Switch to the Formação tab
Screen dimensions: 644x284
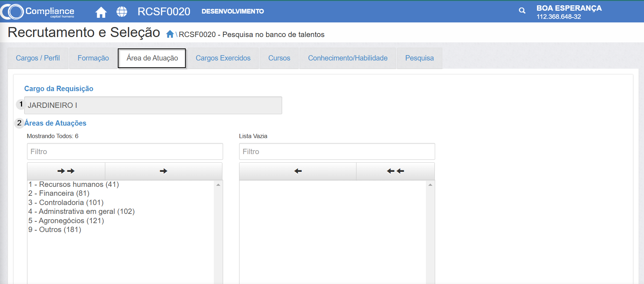pyautogui.click(x=93, y=58)
